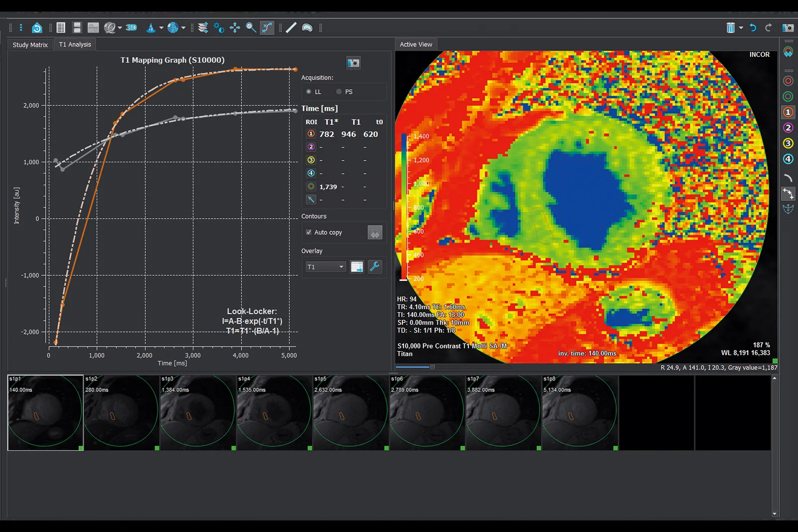The height and width of the screenshot is (532, 798).
Task: Select the brightness/contrast windowing tool
Action: coord(219,28)
